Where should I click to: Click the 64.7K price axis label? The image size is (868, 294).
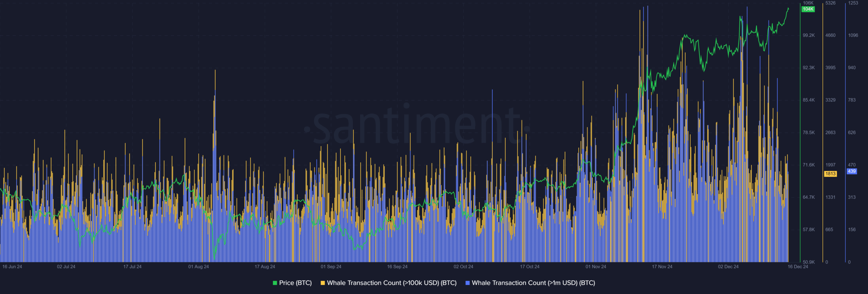809,197
